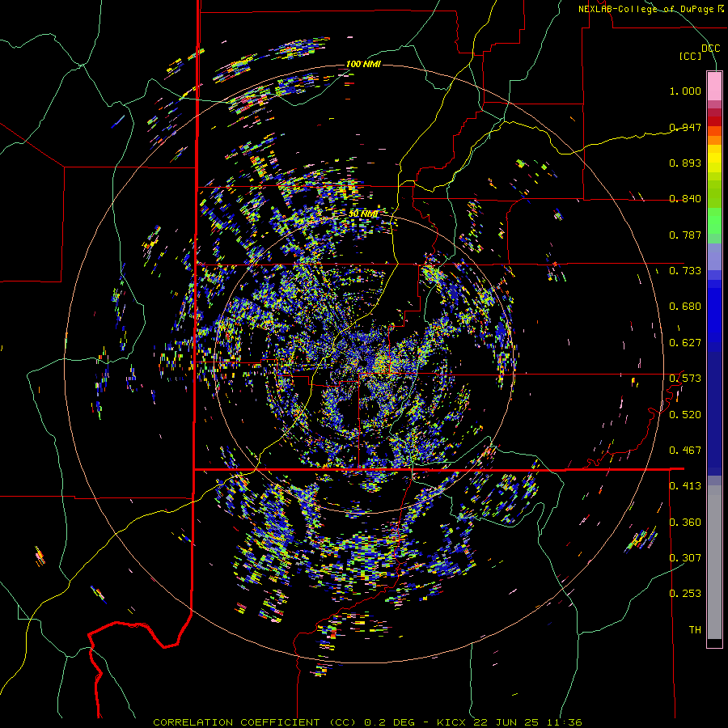Pick the dark navy color bar segment
The width and height of the screenshot is (728, 728).
pyautogui.click(x=714, y=409)
